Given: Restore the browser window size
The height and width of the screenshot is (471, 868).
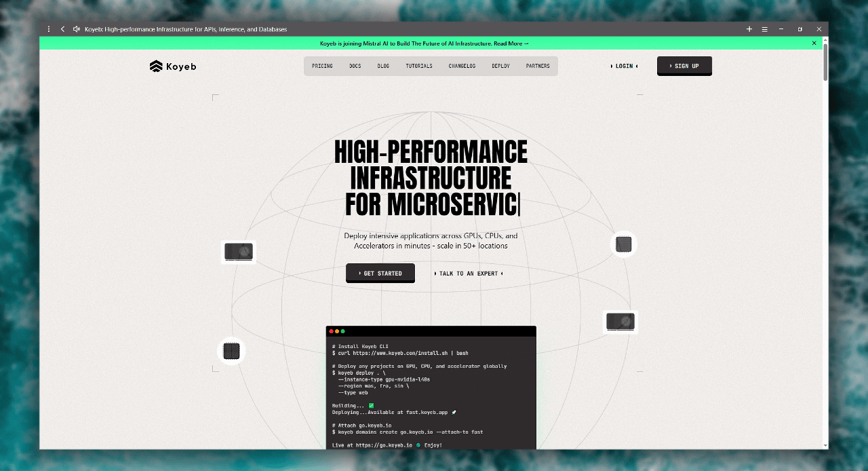Looking at the screenshot, I should click(x=800, y=29).
